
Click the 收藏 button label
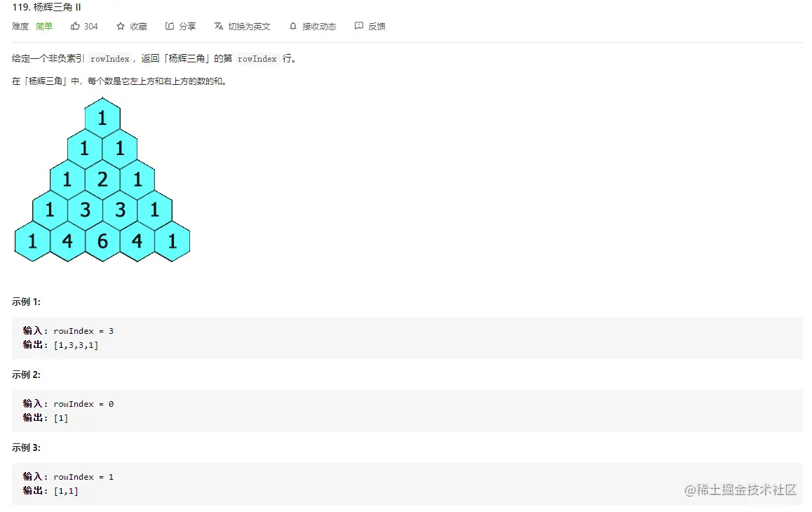(x=138, y=27)
